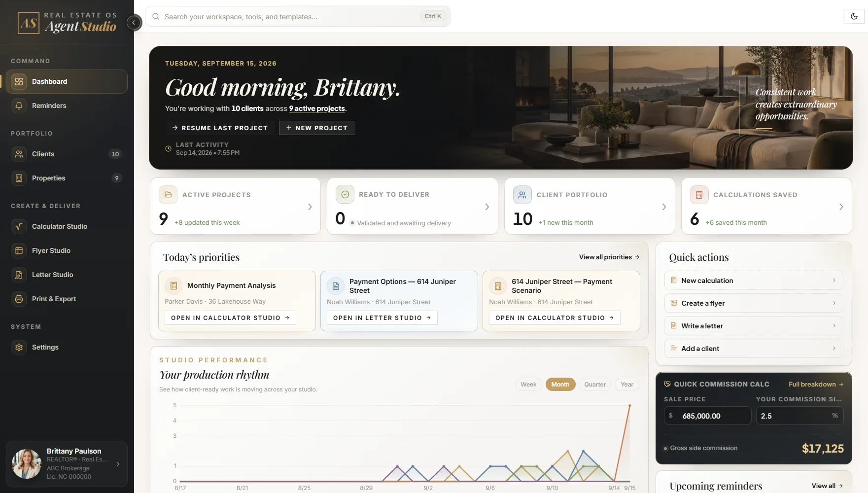Click Open in Letter Studio button
Viewport: 868px width, 493px height.
382,318
